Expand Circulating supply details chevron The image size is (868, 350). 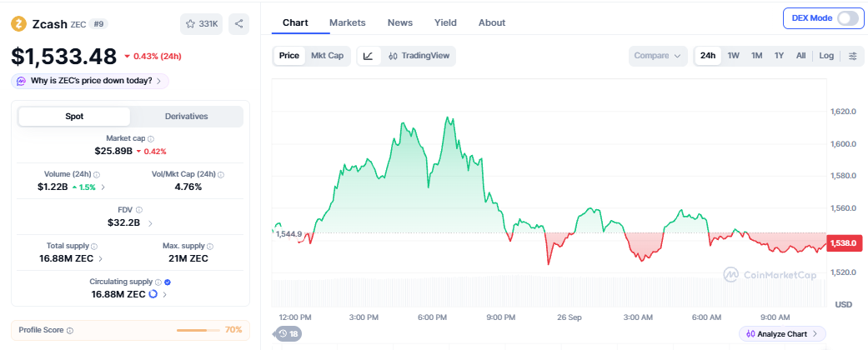(x=164, y=294)
